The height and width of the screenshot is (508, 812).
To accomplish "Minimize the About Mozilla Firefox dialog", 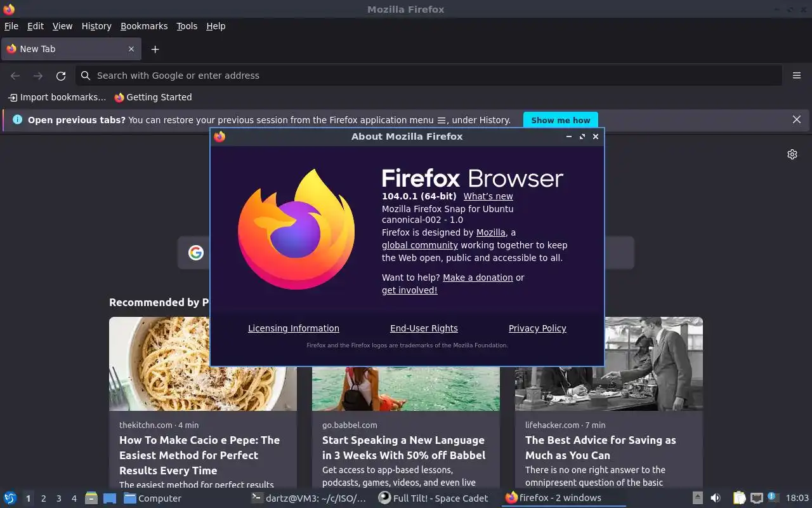I will tap(569, 137).
